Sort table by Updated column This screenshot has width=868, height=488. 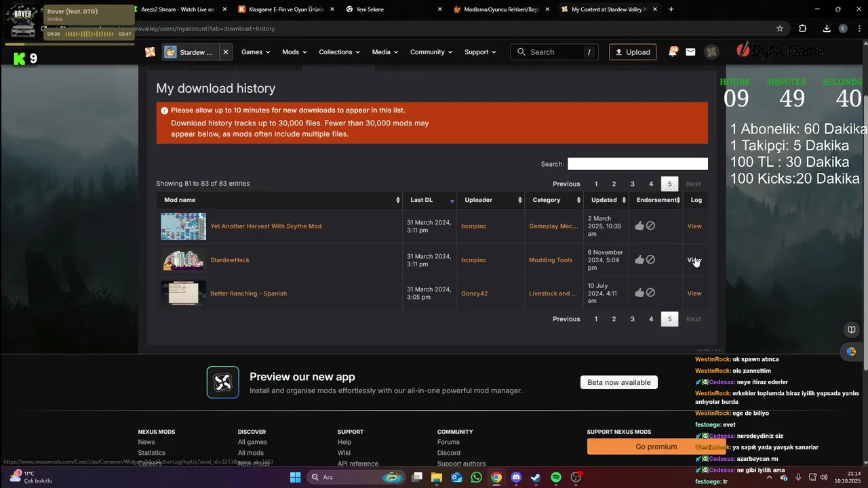pos(606,200)
